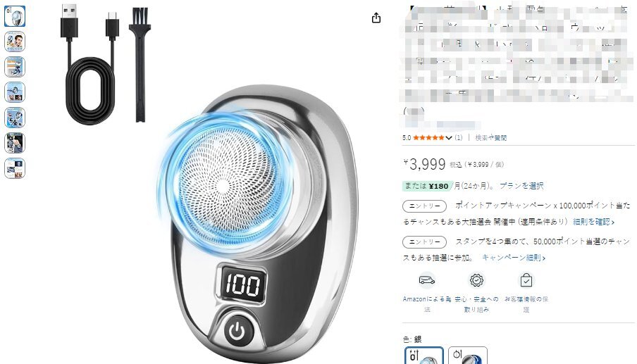
Task: Select the third product thumbnail
Action: coord(15,67)
